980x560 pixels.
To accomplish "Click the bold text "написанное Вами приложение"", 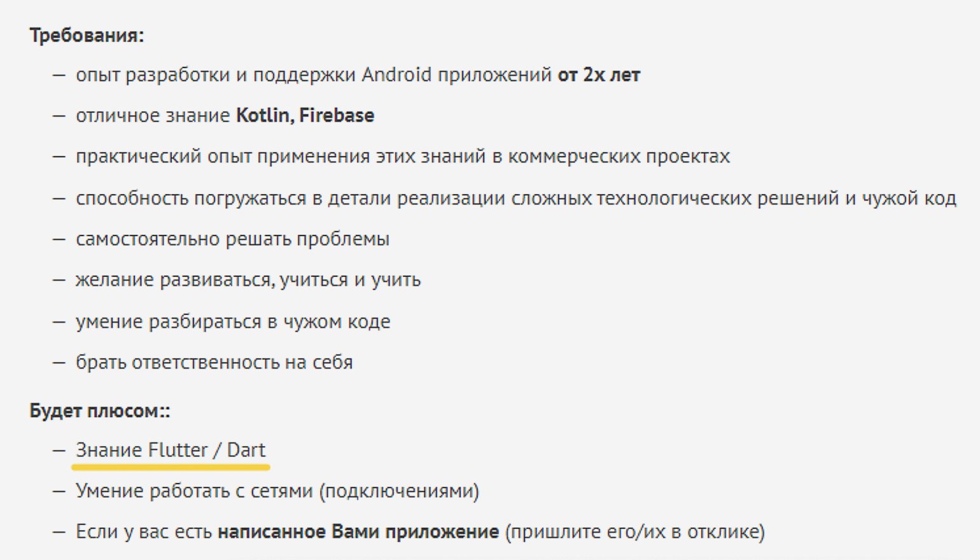I will point(358,532).
